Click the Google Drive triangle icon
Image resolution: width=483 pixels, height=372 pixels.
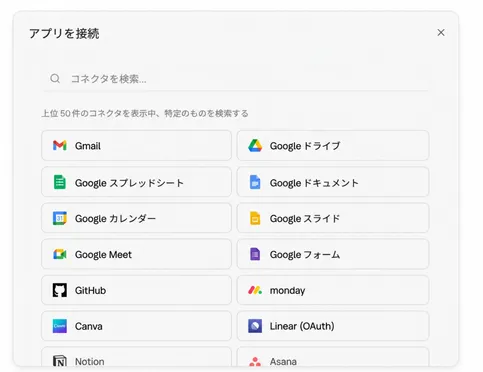coord(255,146)
